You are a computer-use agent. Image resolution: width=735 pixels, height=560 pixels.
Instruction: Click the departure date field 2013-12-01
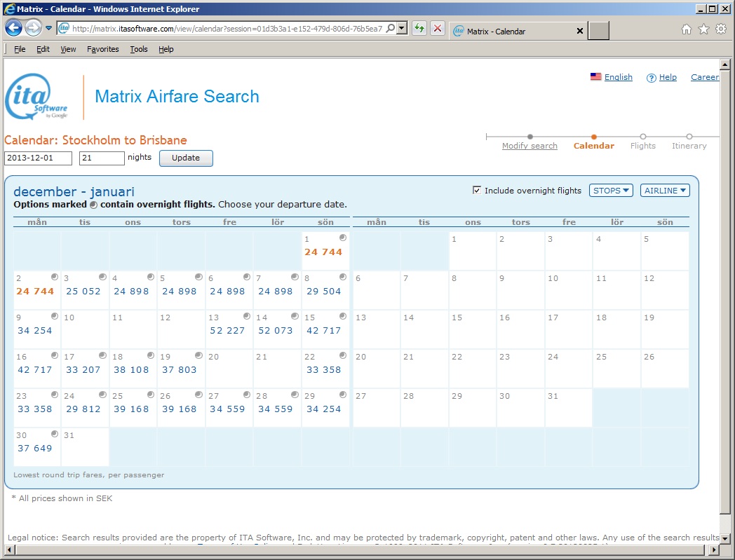[39, 158]
